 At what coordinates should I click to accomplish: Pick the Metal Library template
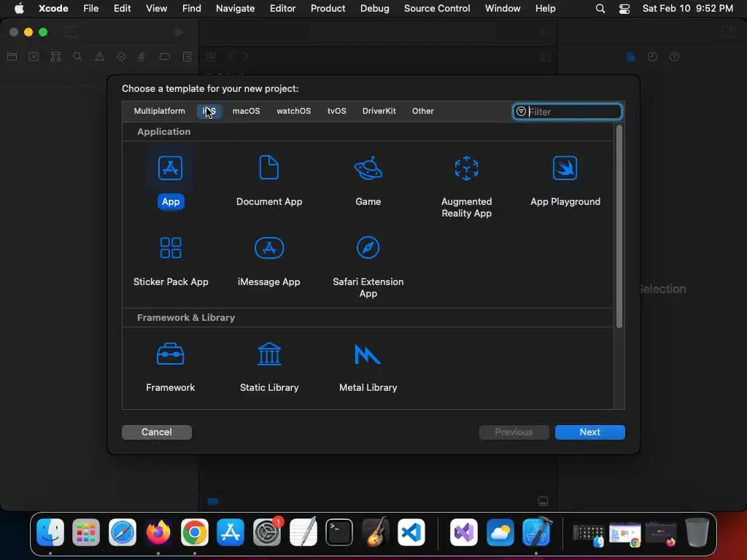click(x=368, y=354)
